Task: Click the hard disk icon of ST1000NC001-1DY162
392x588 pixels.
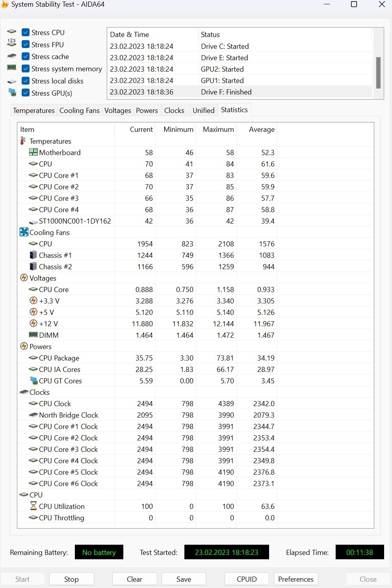Action: [x=33, y=222]
